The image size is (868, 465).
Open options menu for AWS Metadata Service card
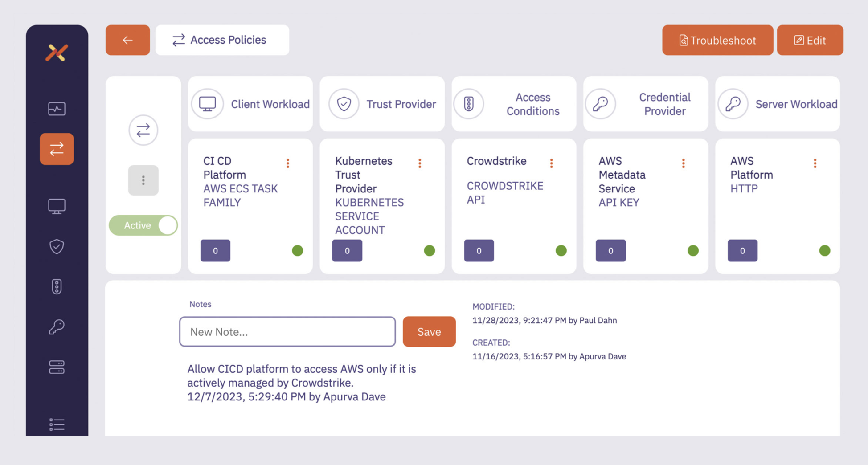click(x=683, y=163)
